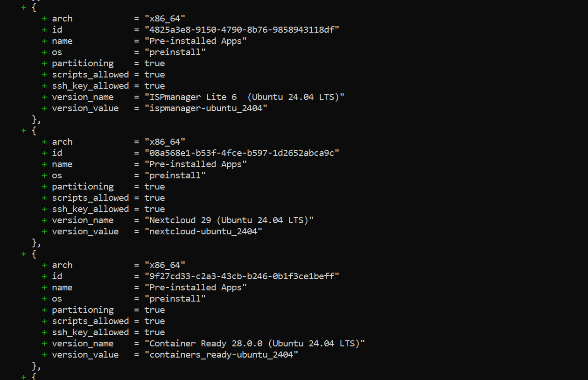
Task: Click the "ispmanager-ubuntu_2404" version value
Action: tap(206, 108)
